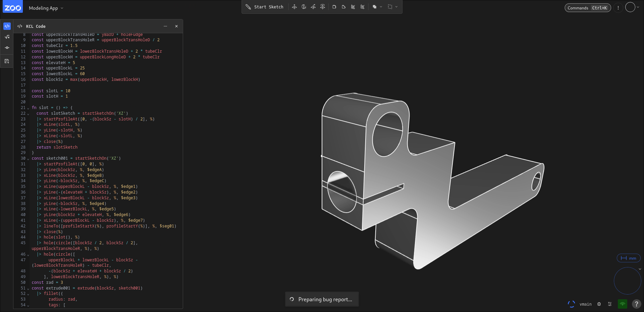Image resolution: width=644 pixels, height=312 pixels.
Task: Click the '|> close(%)' line 43
Action: coord(50,232)
